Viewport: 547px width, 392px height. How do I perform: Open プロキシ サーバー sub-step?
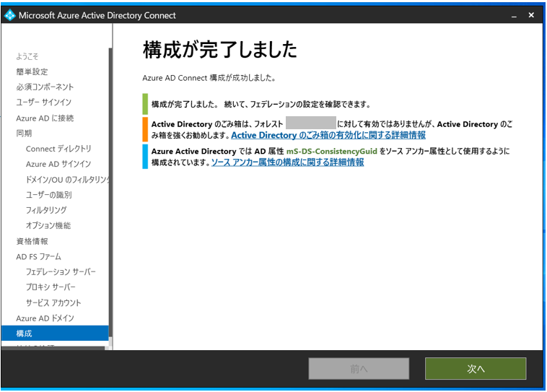point(51,287)
